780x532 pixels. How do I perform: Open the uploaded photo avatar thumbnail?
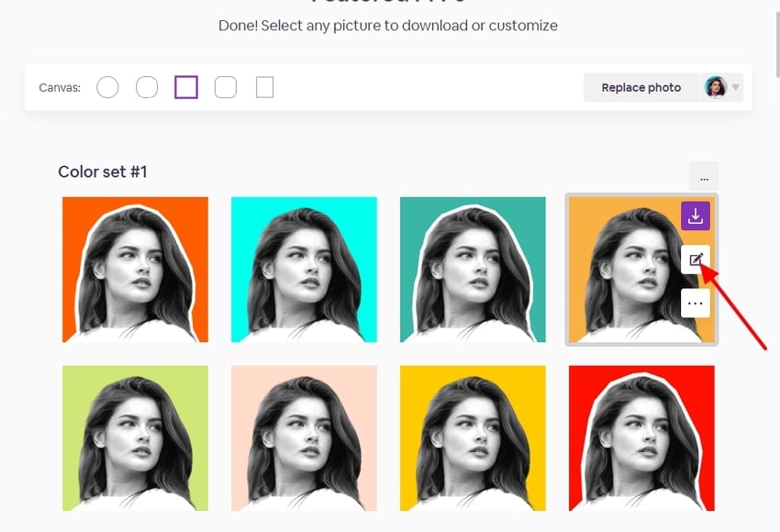716,87
